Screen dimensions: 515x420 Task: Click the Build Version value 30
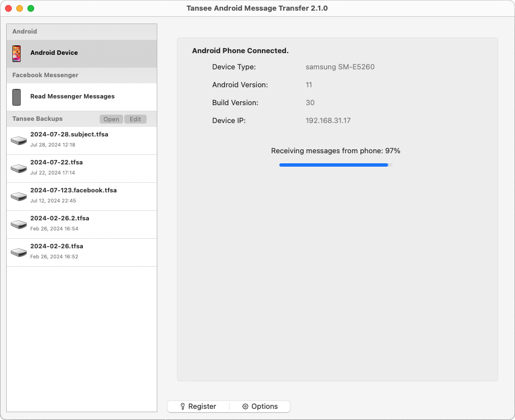click(x=310, y=103)
